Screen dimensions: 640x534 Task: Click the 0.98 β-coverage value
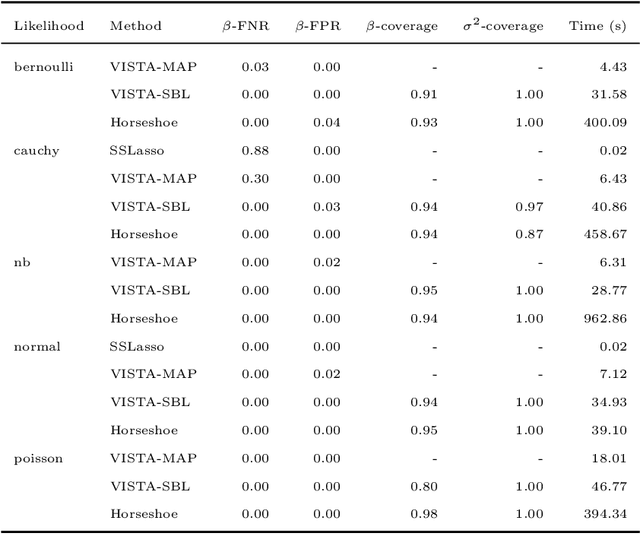424,514
